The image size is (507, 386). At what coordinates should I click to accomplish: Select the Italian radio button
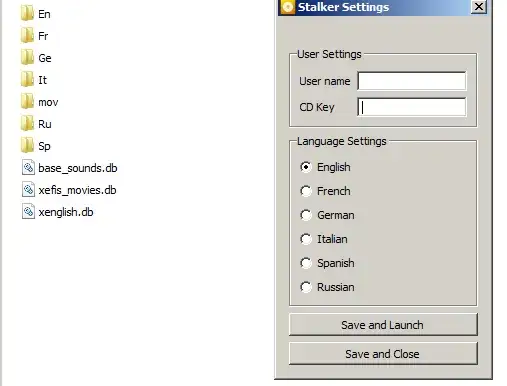pyautogui.click(x=306, y=239)
